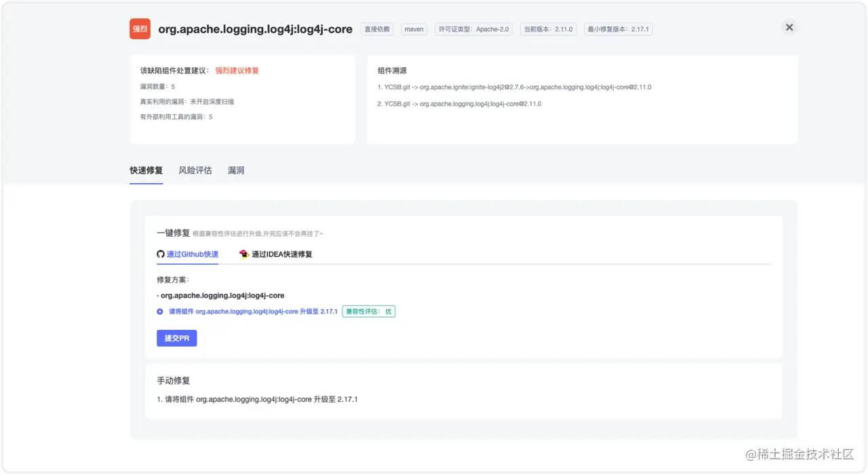Switch to the 快速修复 tab
This screenshot has height=475, width=868.
[x=146, y=170]
